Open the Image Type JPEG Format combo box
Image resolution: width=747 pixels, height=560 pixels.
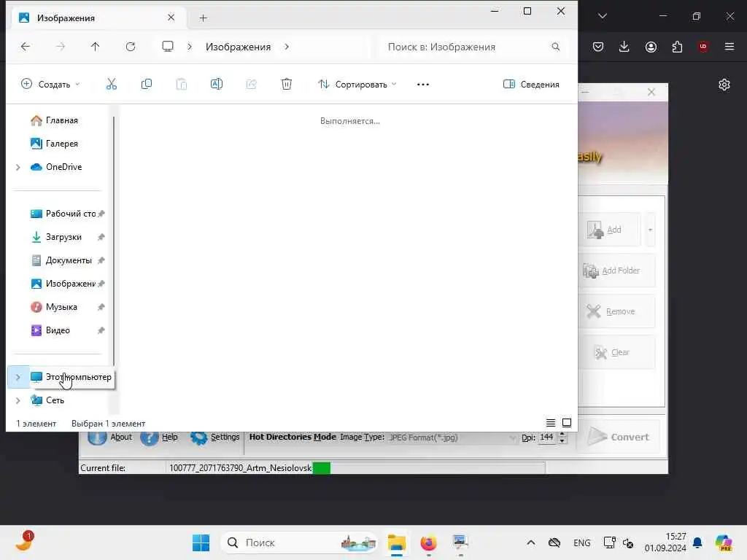(452, 437)
